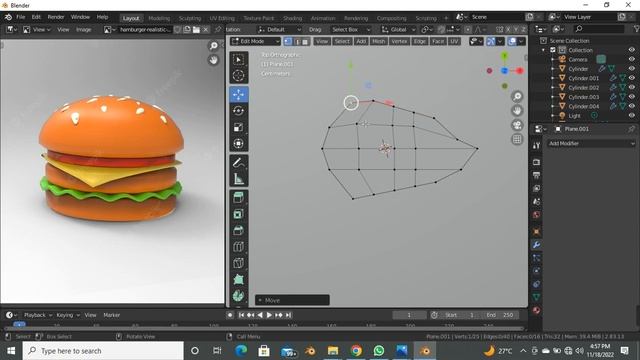
Task: Open Google Chrome from the taskbar
Action: tap(356, 351)
